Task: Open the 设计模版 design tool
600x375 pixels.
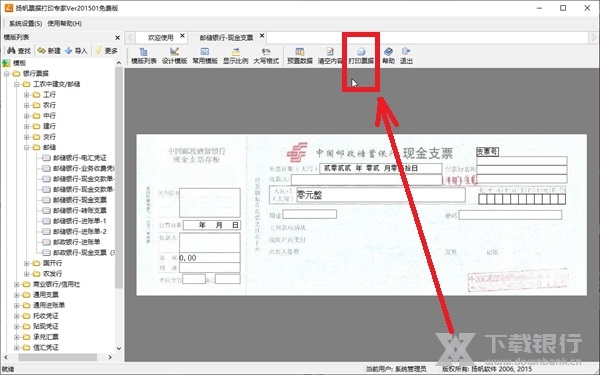Action: (x=174, y=56)
